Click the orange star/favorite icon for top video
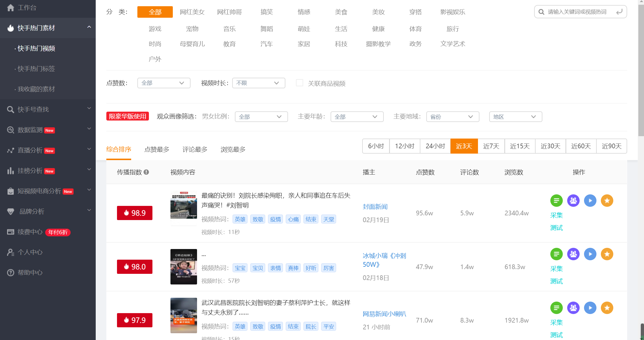Viewport: 644px width, 340px height. 607,200
